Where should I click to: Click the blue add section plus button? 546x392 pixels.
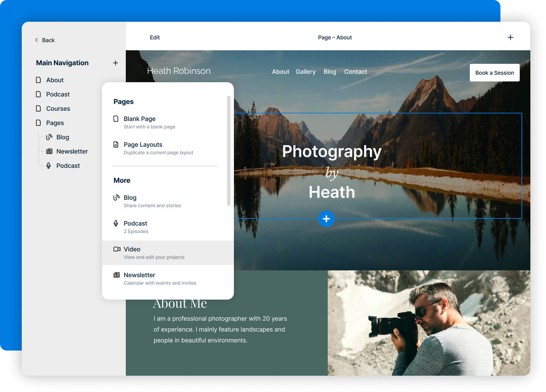coord(326,219)
